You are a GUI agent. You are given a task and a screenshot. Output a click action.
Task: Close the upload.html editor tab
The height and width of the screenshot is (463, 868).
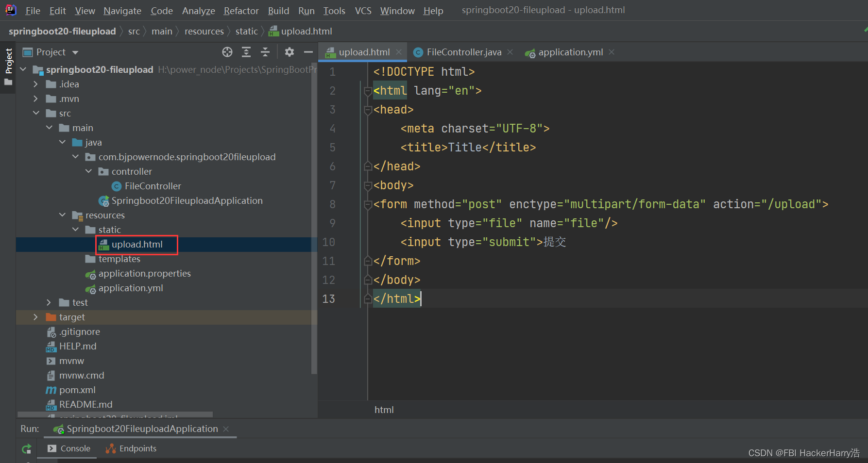click(399, 51)
